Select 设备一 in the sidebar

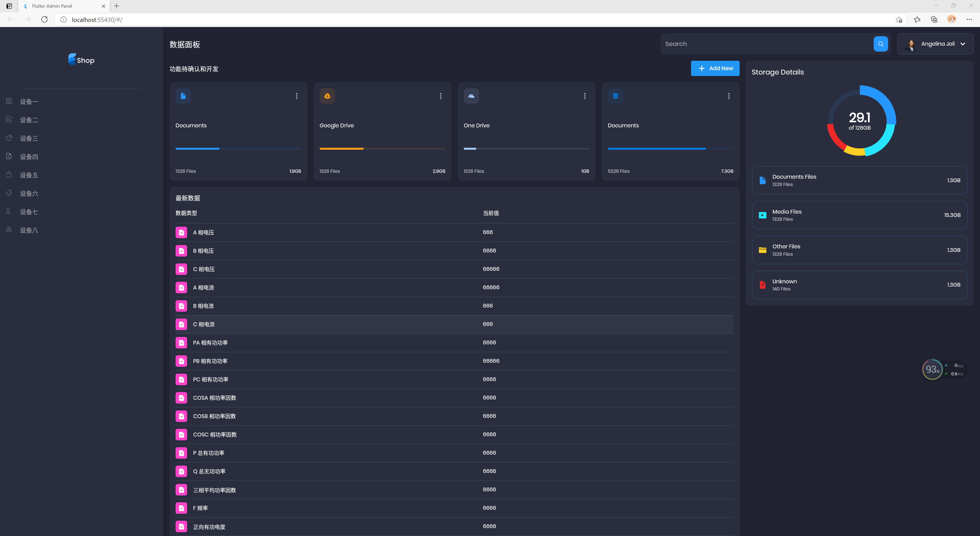tap(29, 102)
